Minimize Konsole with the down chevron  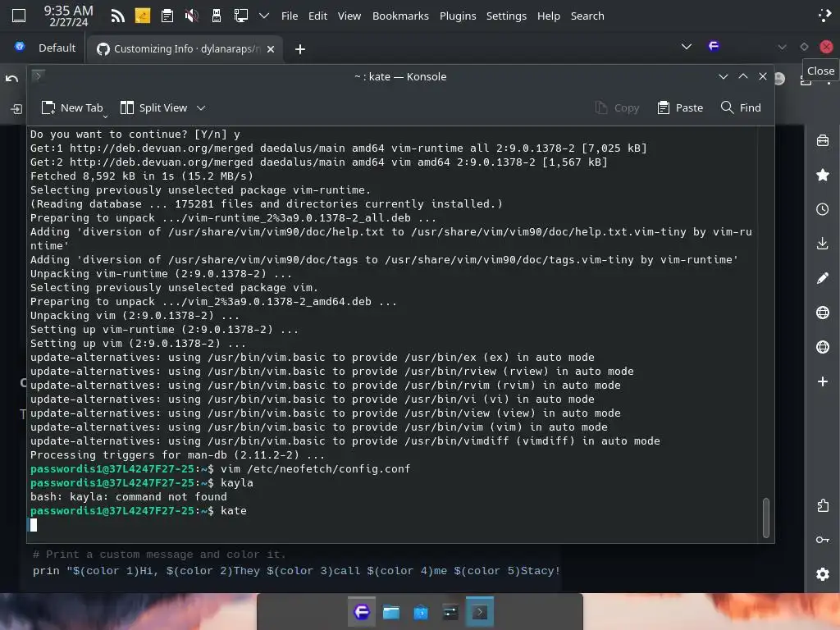coord(724,76)
